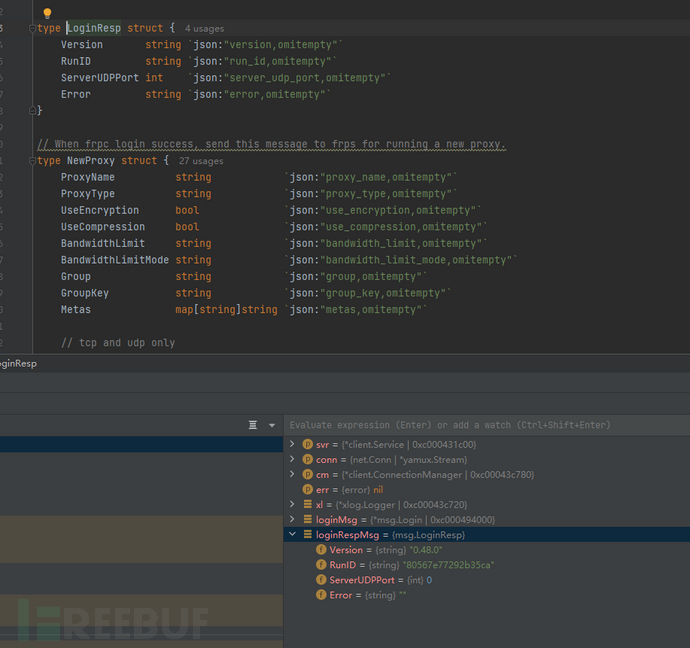Click the threads view layout icon
Image resolution: width=690 pixels, height=648 pixels.
(254, 425)
